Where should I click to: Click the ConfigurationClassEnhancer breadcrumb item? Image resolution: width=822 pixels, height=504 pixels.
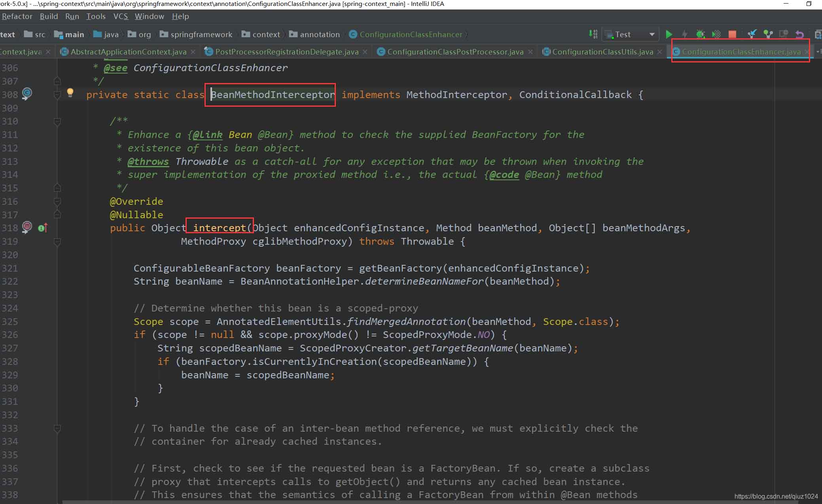411,34
